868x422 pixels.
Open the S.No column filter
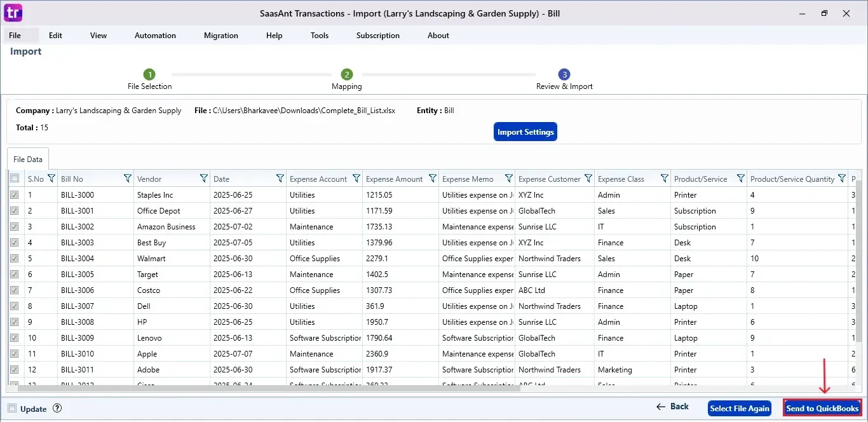pos(51,179)
